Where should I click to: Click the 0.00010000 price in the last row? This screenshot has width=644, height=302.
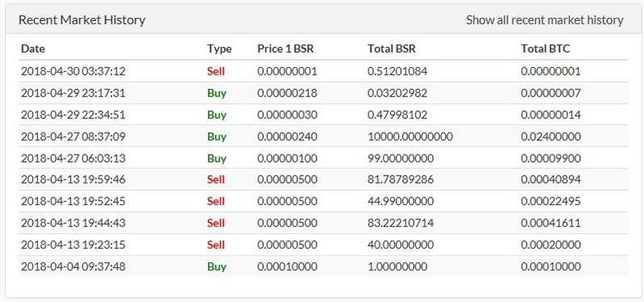(x=287, y=266)
